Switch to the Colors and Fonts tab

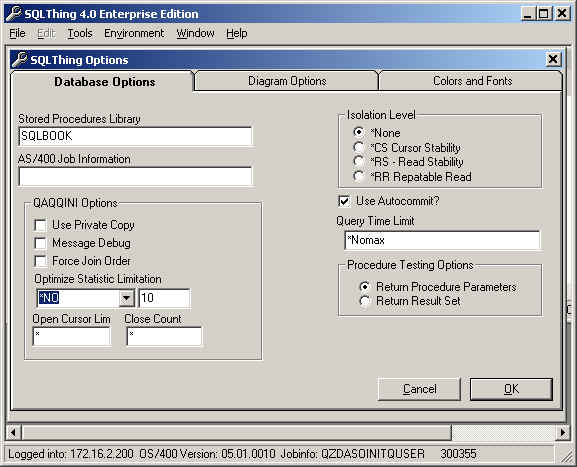click(472, 81)
